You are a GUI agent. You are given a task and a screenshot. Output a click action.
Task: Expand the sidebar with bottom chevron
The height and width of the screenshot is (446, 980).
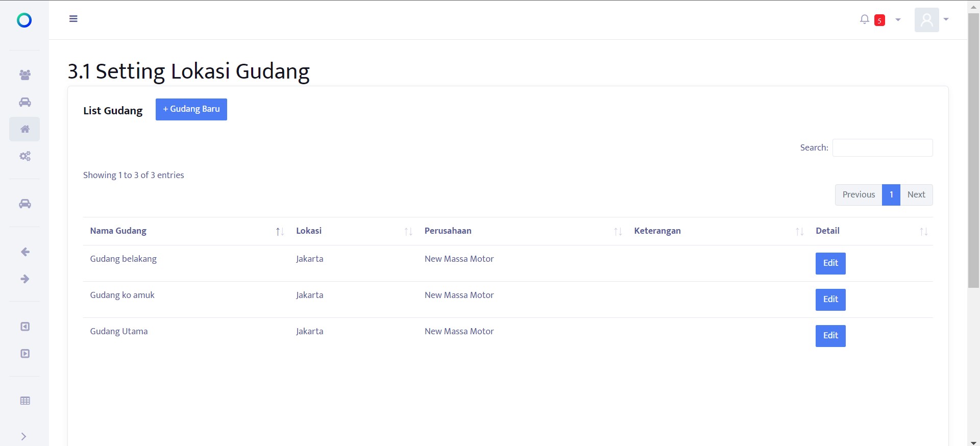23,436
